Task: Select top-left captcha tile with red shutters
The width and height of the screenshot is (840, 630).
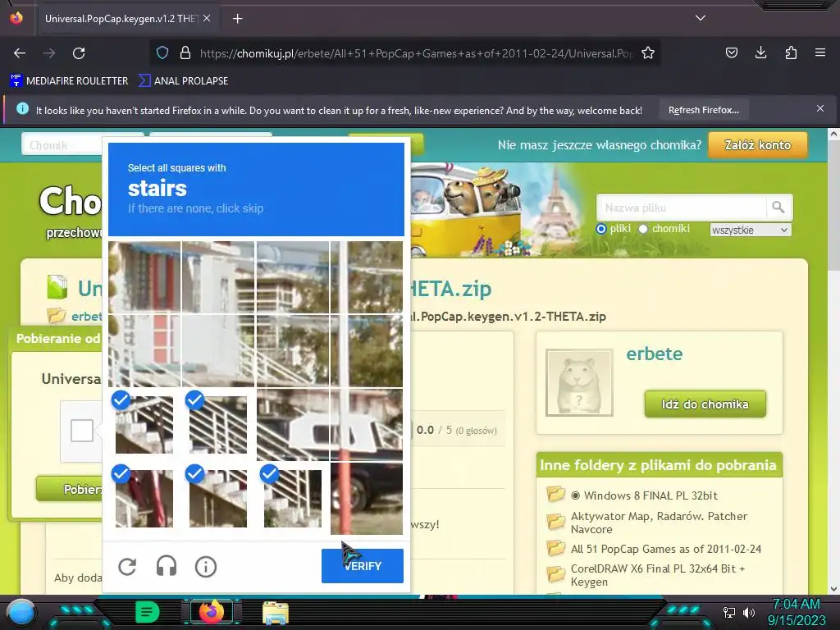Action: click(x=144, y=277)
